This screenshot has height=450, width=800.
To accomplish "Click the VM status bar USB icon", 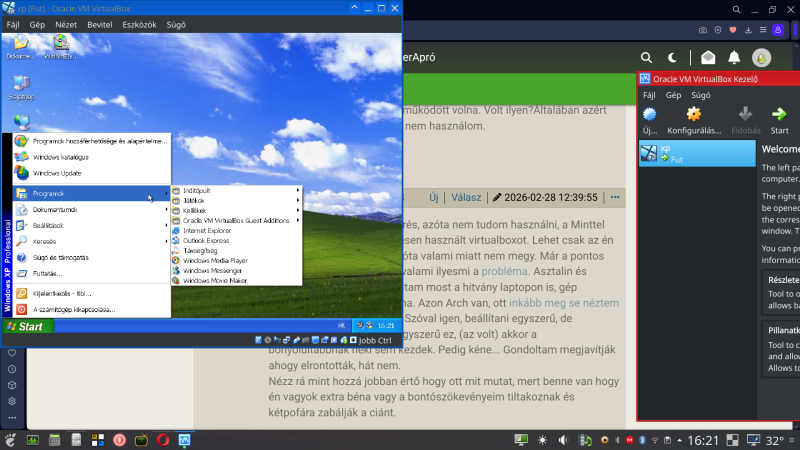I will tap(296, 340).
